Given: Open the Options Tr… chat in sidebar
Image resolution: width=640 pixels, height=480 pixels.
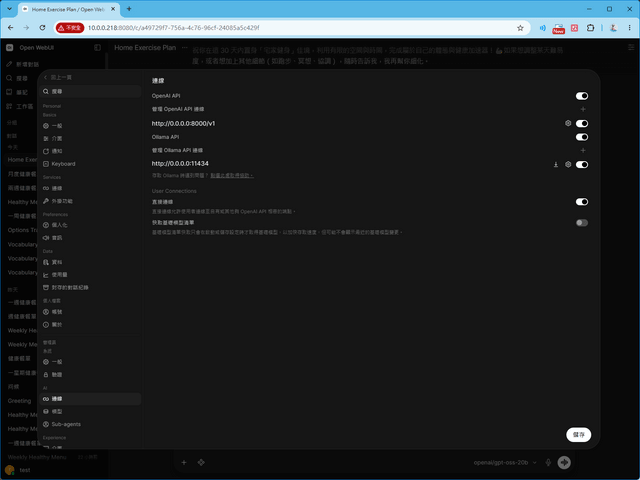Looking at the screenshot, I should click(22, 230).
